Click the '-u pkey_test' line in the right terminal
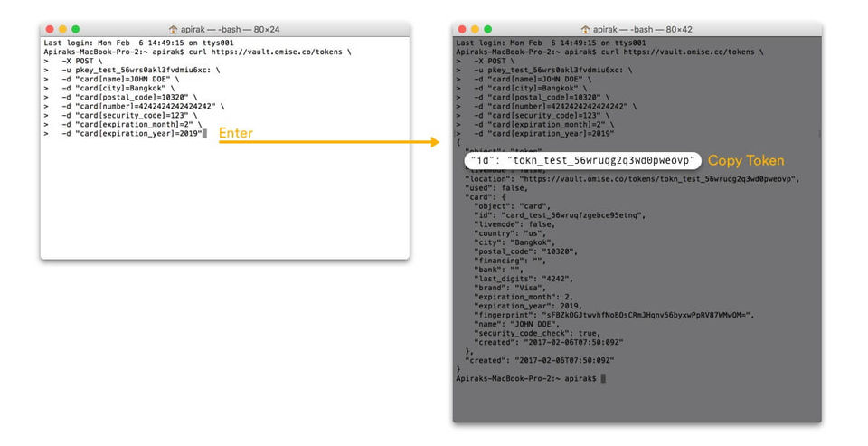 click(544, 71)
